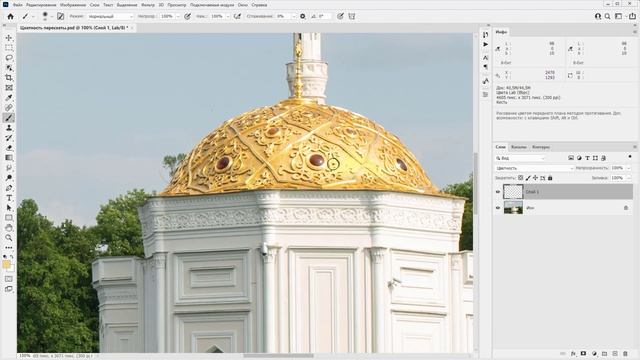This screenshot has height=360, width=640.
Task: Select the Type tool
Action: (x=9, y=198)
